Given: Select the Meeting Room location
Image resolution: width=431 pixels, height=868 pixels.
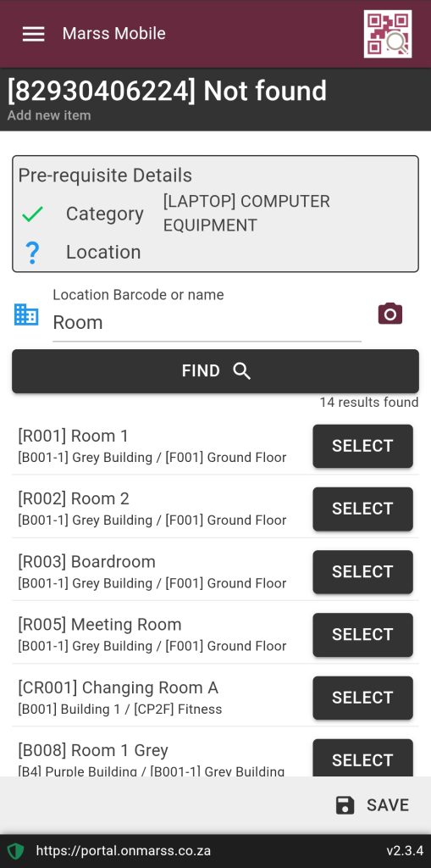Looking at the screenshot, I should (x=362, y=634).
